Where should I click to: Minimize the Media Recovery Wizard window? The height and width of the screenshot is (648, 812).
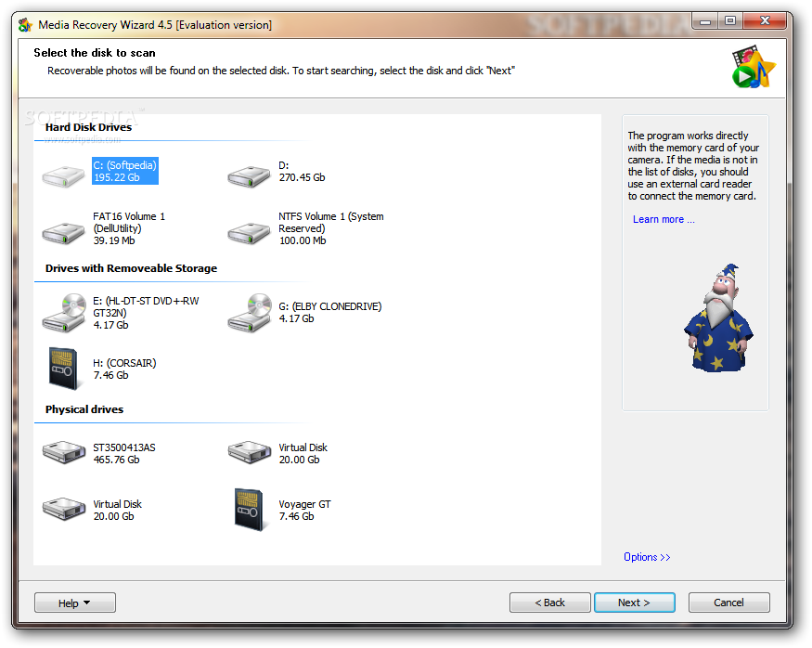704,21
